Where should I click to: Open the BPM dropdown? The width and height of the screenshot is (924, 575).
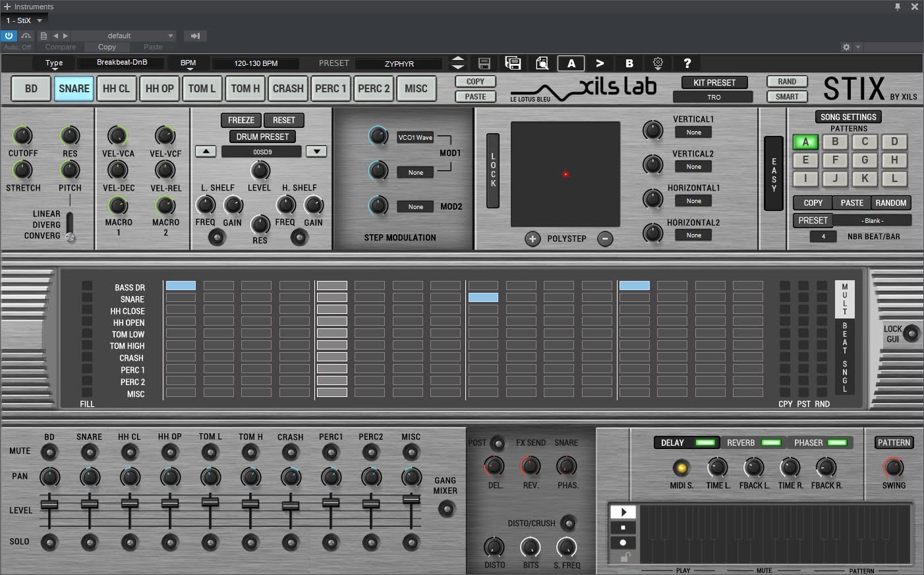[188, 63]
